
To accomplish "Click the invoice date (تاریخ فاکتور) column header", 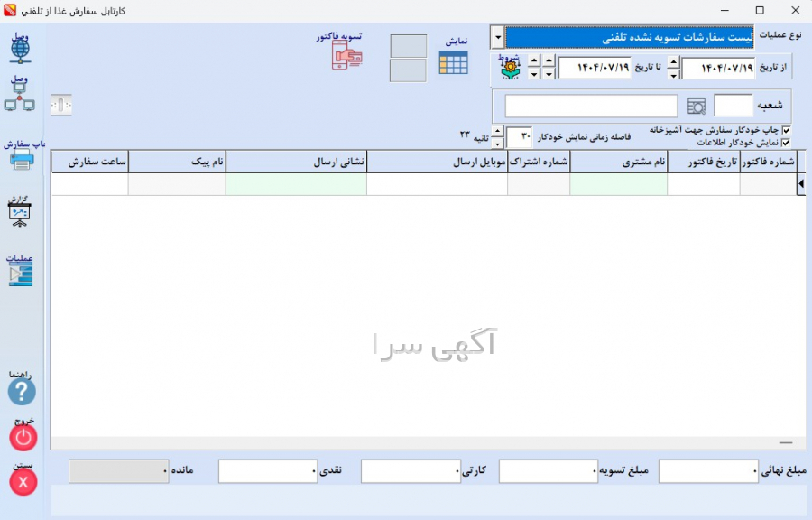I will pos(703,161).
